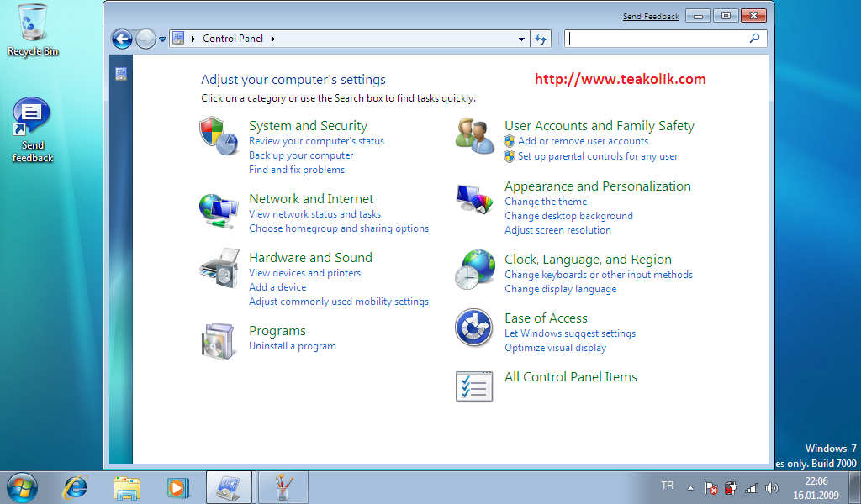Click Optimize visual display
The width and height of the screenshot is (861, 504).
[556, 348]
